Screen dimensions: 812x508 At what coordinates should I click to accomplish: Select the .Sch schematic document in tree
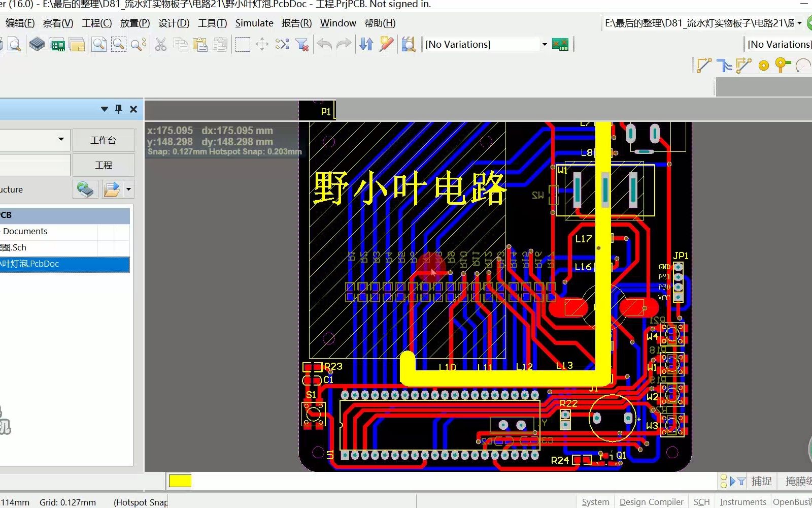pos(65,247)
